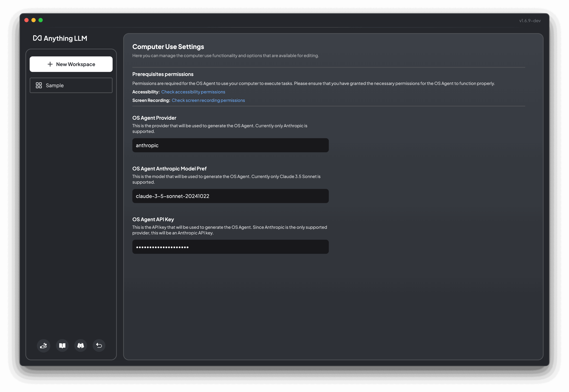Screen dimensions: 569x392
Task: Open the documentation book icon
Action: pyautogui.click(x=62, y=346)
